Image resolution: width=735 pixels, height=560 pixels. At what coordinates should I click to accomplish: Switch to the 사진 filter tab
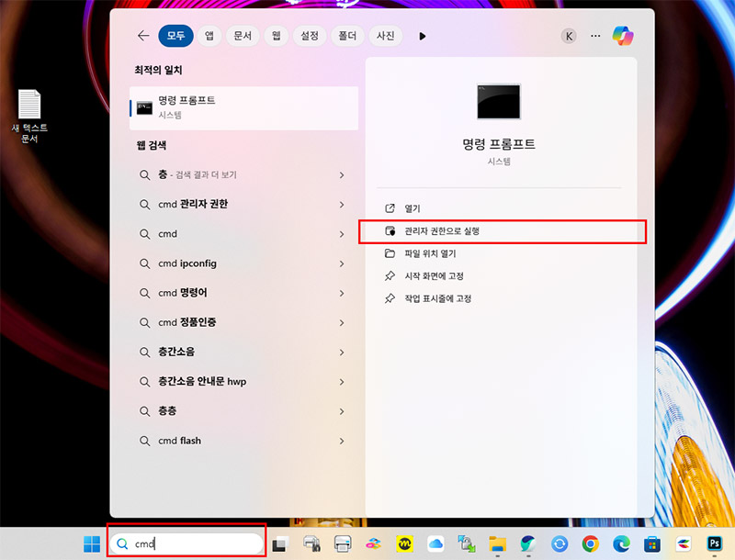pyautogui.click(x=385, y=36)
